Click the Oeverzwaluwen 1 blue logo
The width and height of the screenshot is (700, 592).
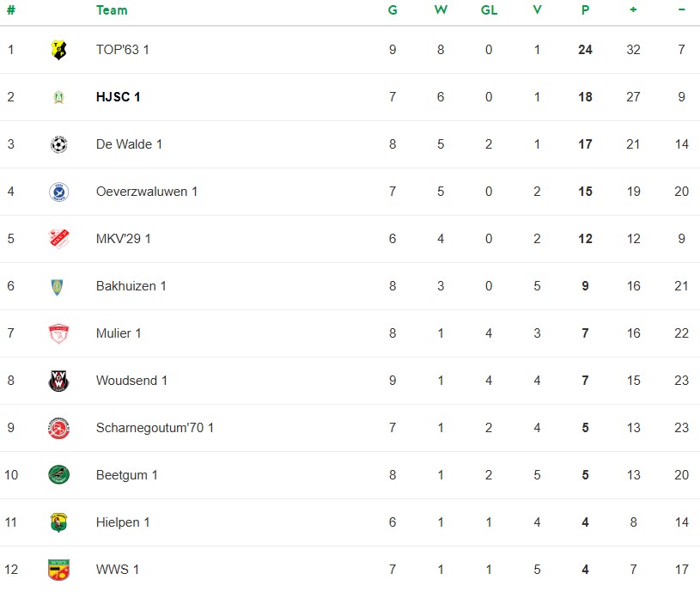tap(58, 192)
